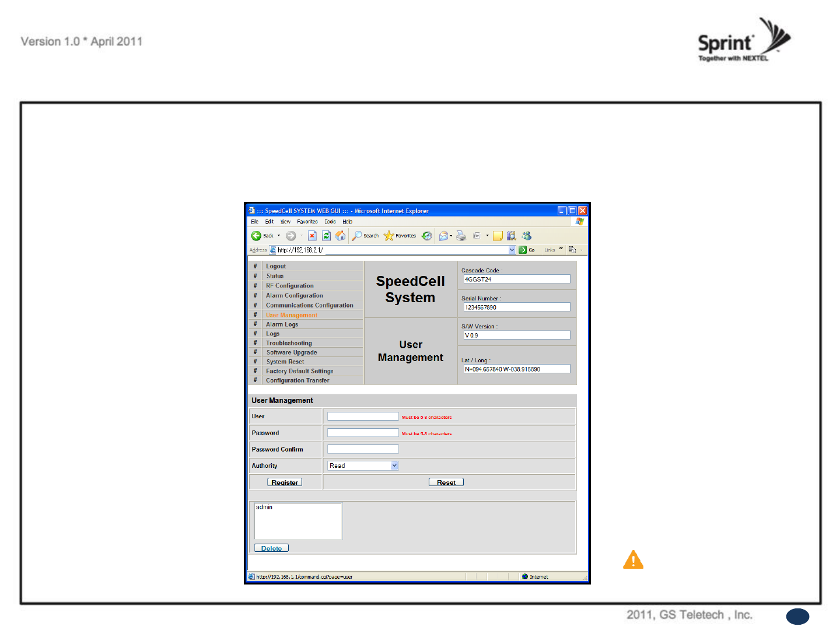This screenshot has height=630, width=840.
Task: Open the Logs page
Action: (273, 334)
